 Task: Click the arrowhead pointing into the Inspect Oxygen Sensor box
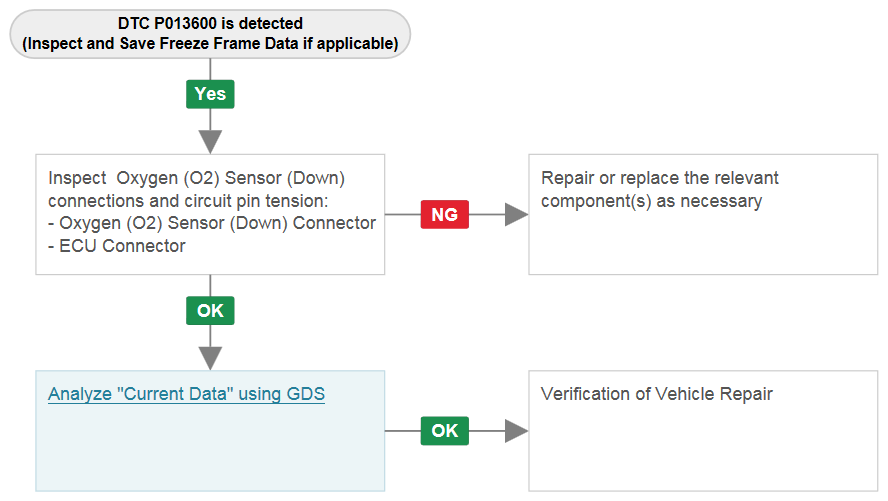[x=210, y=141]
